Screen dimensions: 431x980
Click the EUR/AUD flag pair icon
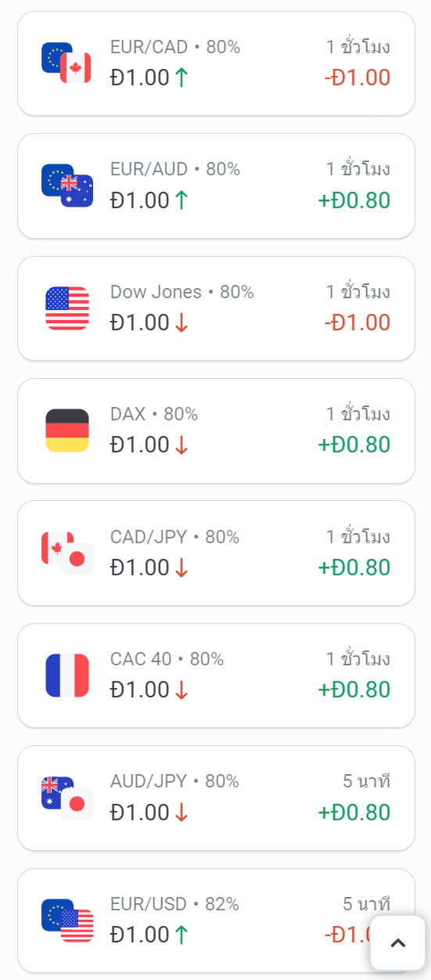pyautogui.click(x=66, y=186)
